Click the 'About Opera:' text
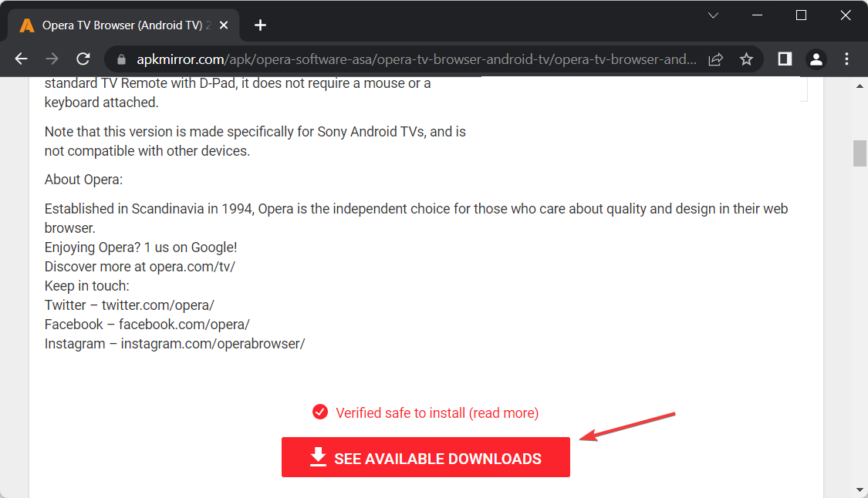The image size is (868, 498). (x=83, y=180)
